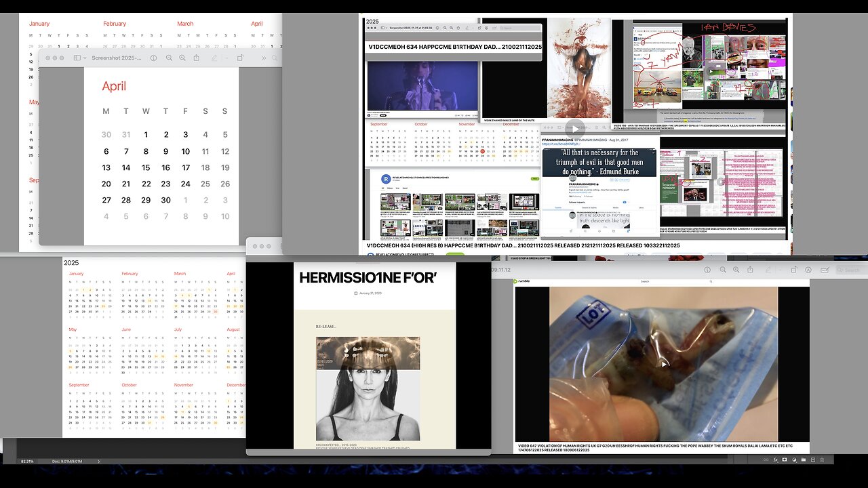Create a new layer in Photoshop
This screenshot has height=488, width=868.
[813, 460]
